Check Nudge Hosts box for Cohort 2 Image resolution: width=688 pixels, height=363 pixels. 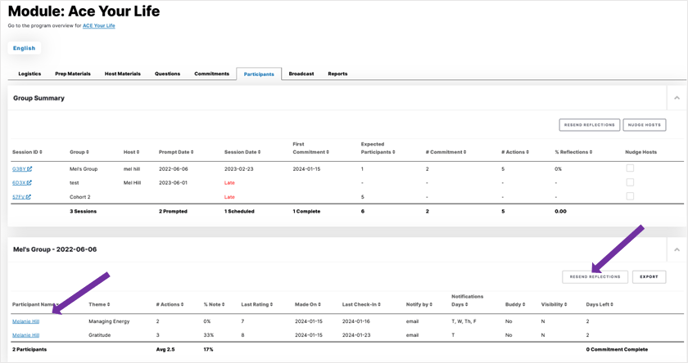630,196
